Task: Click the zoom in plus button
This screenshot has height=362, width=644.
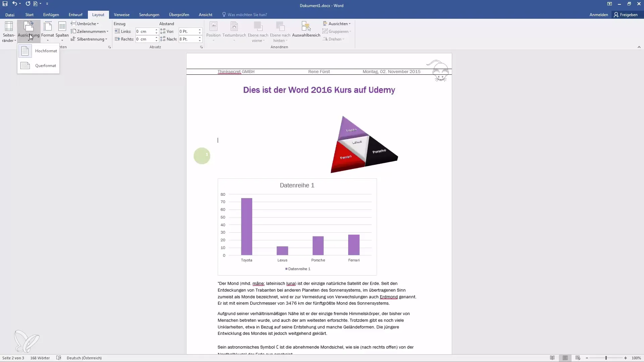Action: [626, 358]
